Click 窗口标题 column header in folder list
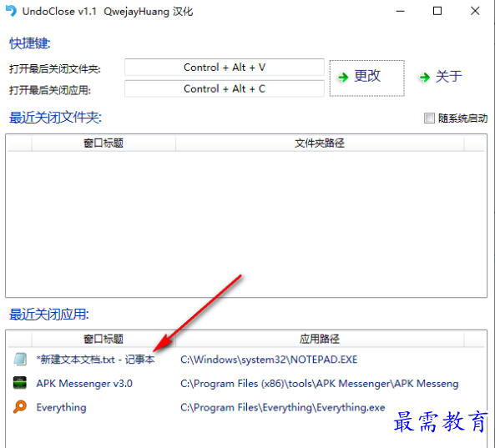The width and height of the screenshot is (495, 448). click(x=104, y=143)
